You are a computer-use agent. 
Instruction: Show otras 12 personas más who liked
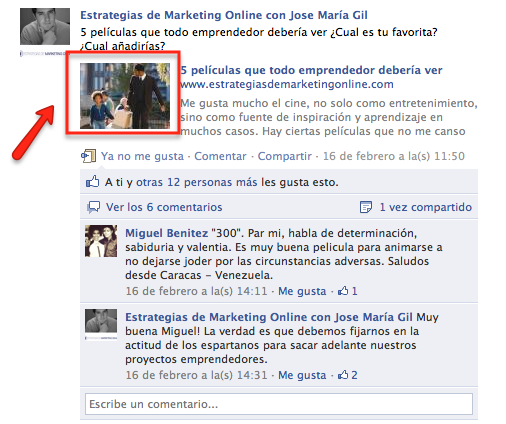coord(197,182)
